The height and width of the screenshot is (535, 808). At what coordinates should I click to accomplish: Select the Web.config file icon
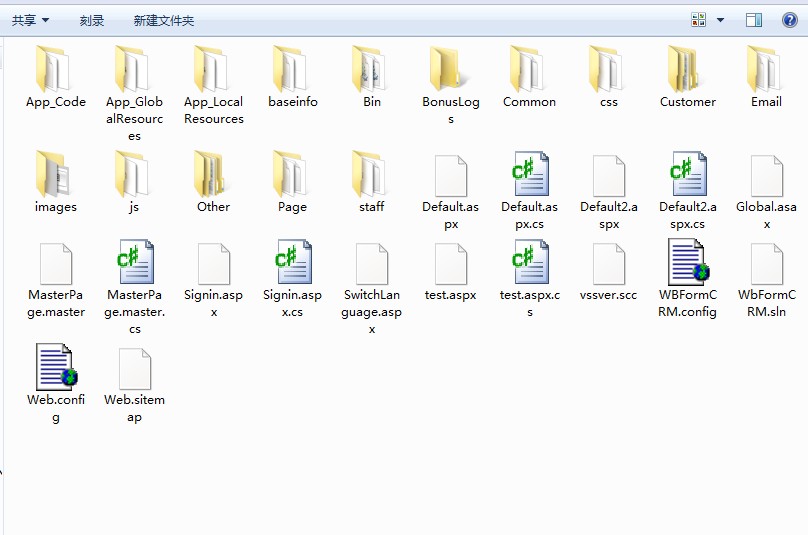(56, 367)
